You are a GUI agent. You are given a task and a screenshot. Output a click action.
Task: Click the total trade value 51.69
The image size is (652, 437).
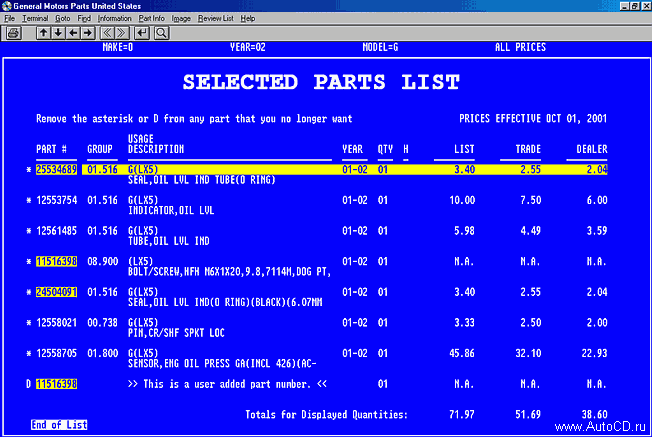(x=528, y=415)
